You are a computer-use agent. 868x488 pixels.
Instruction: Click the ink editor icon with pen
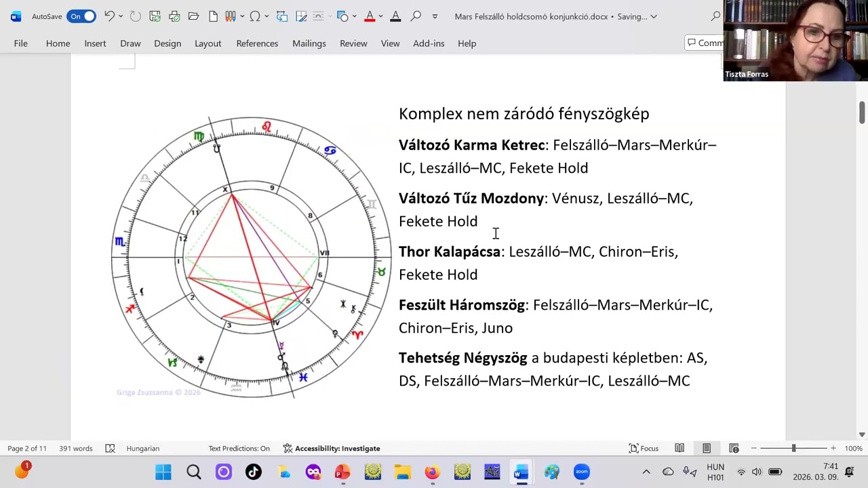click(x=301, y=16)
